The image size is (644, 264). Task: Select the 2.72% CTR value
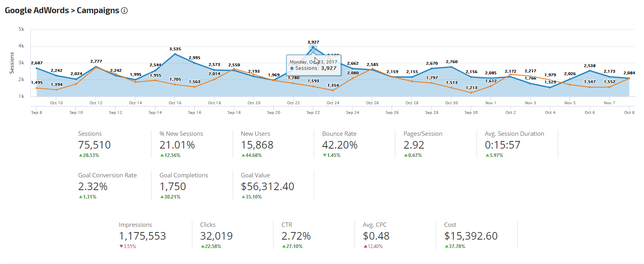pos(296,236)
